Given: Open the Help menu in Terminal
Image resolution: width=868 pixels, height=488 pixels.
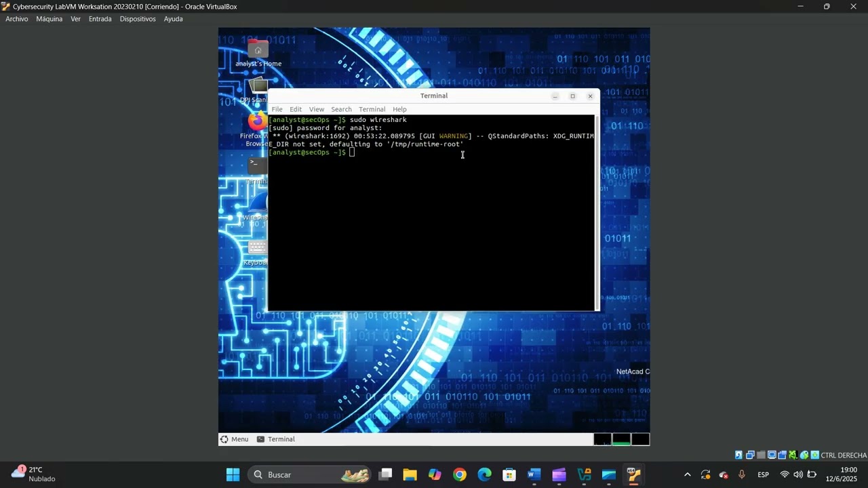Looking at the screenshot, I should pyautogui.click(x=399, y=109).
